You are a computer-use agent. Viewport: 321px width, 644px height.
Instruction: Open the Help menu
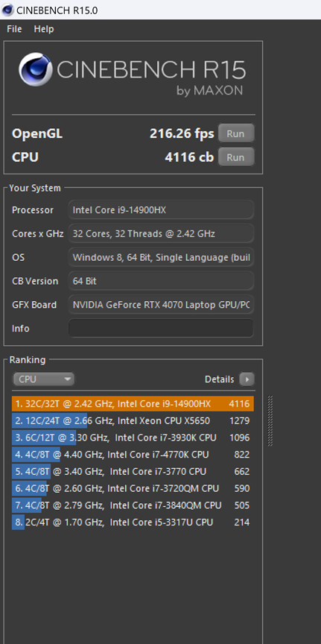(44, 29)
